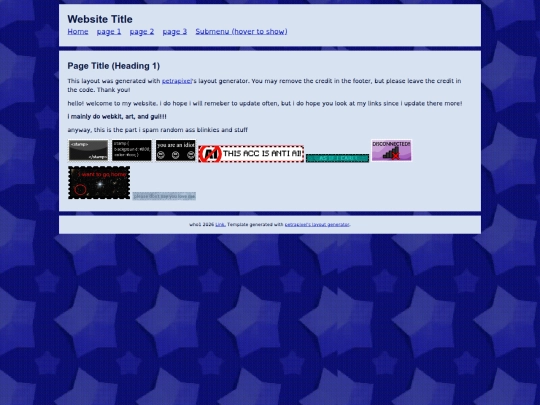Go to page 2 link
540x405 pixels.
coord(142,32)
